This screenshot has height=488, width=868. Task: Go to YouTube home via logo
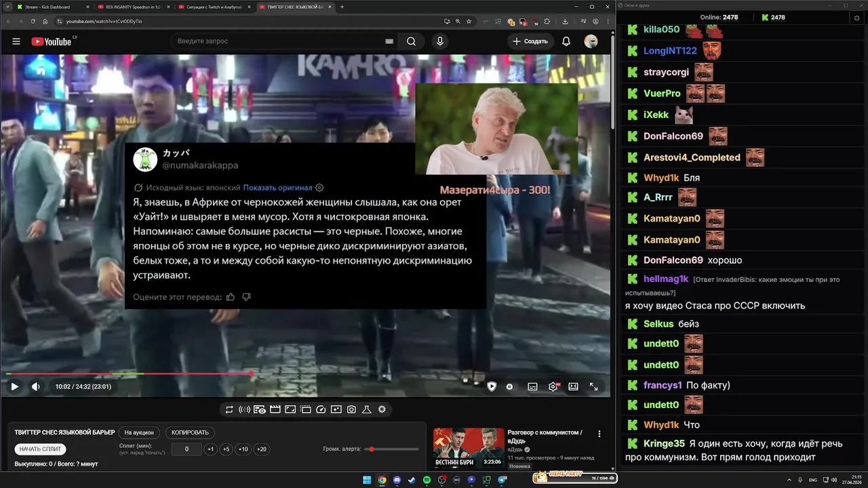coord(52,41)
